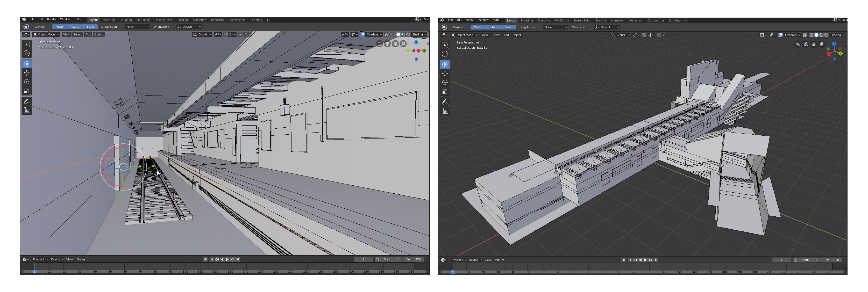Click the right window's timeline scrollbar

[640, 273]
